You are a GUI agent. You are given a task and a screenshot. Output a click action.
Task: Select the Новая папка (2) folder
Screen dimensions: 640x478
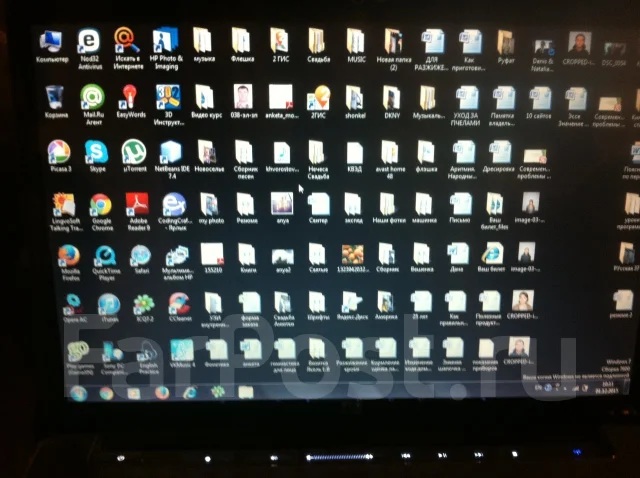tap(393, 49)
